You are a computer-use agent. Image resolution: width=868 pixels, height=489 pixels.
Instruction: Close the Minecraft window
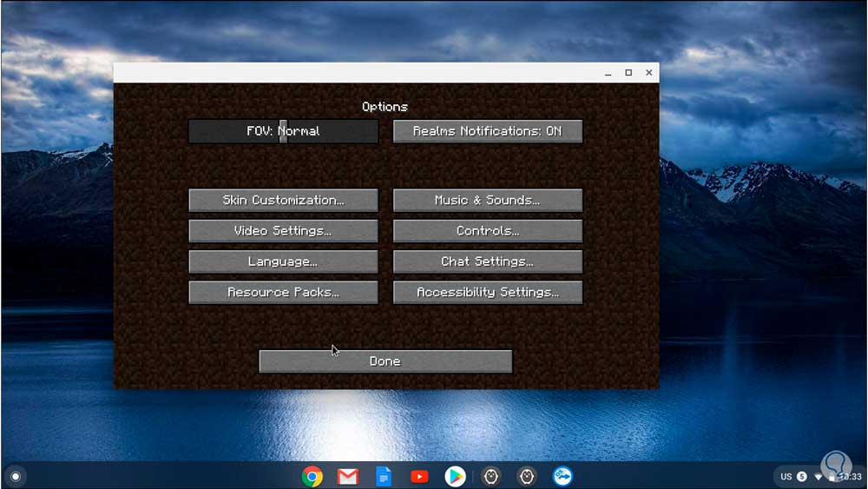coord(648,73)
